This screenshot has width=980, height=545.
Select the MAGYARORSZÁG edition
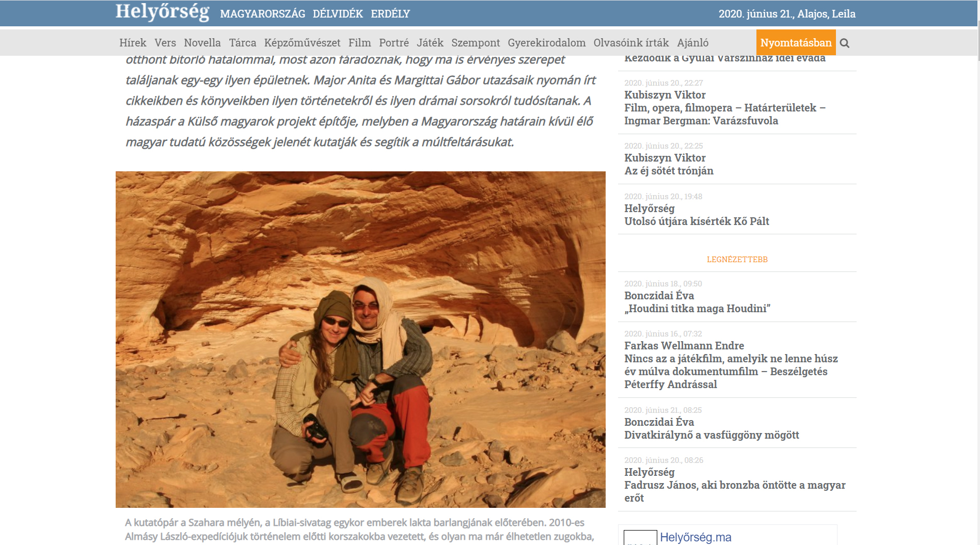click(x=262, y=14)
